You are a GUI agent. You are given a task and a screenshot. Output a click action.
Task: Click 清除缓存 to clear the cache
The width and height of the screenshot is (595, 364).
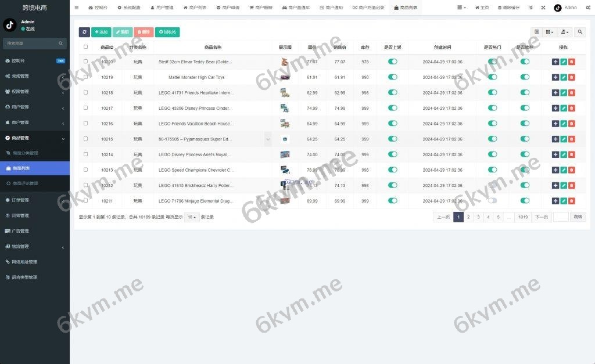[x=509, y=8]
